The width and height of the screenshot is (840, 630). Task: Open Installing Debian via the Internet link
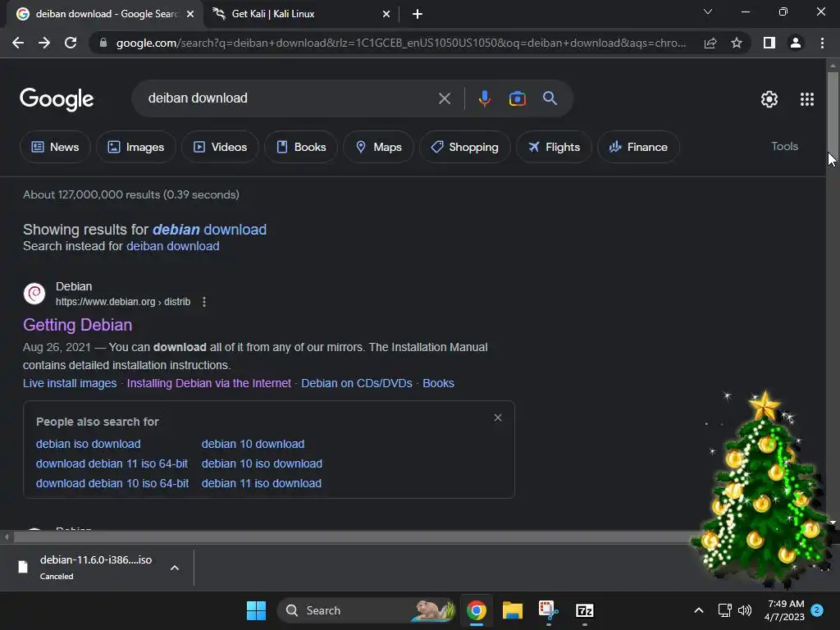209,384
